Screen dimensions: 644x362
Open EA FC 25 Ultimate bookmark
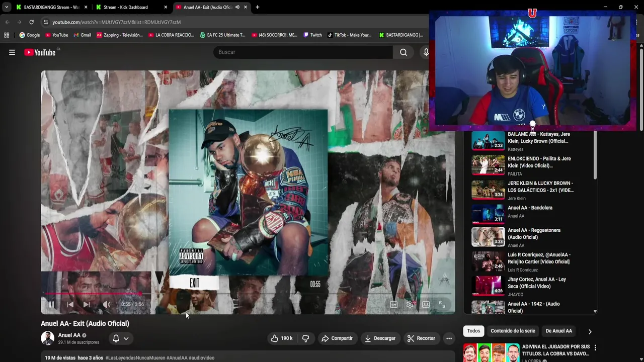pos(222,35)
